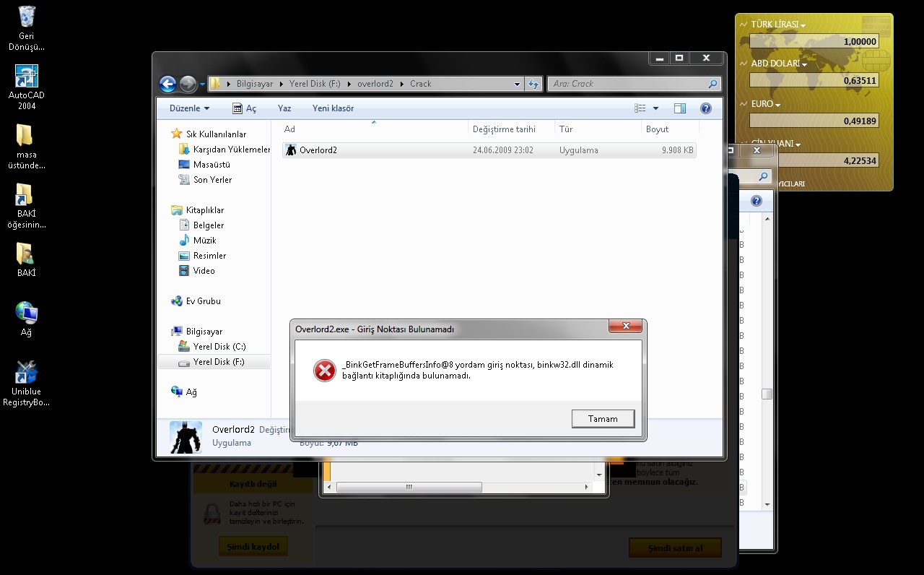Click Şimdi kaydol button
This screenshot has height=575, width=924.
pos(253,547)
